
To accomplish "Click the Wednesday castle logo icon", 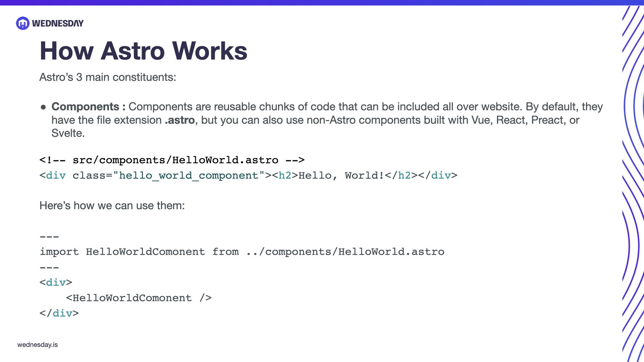I will click(23, 23).
